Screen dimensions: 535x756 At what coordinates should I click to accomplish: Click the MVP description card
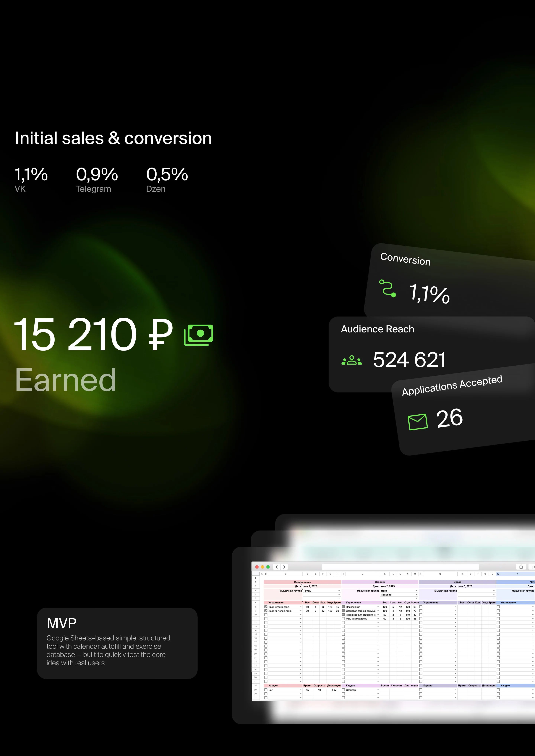tap(117, 643)
